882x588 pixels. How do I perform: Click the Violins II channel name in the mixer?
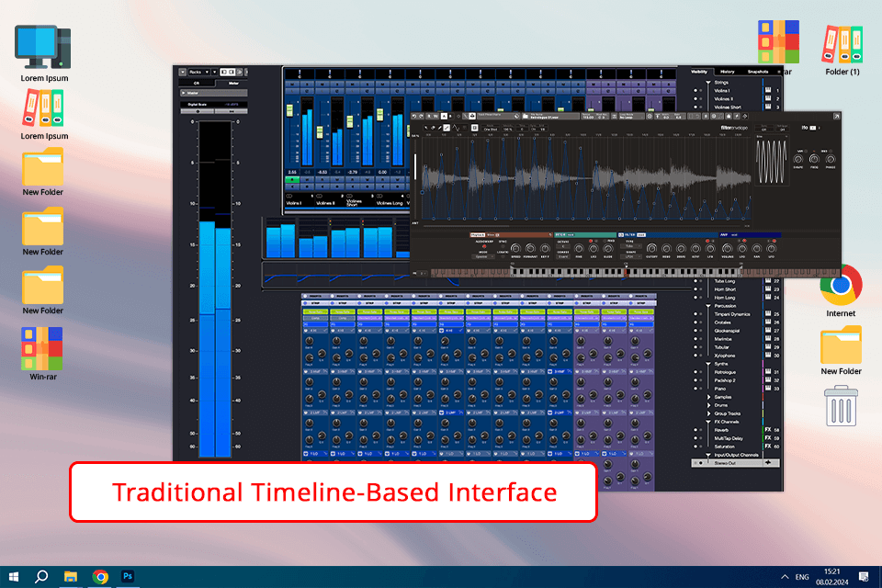[x=325, y=203]
